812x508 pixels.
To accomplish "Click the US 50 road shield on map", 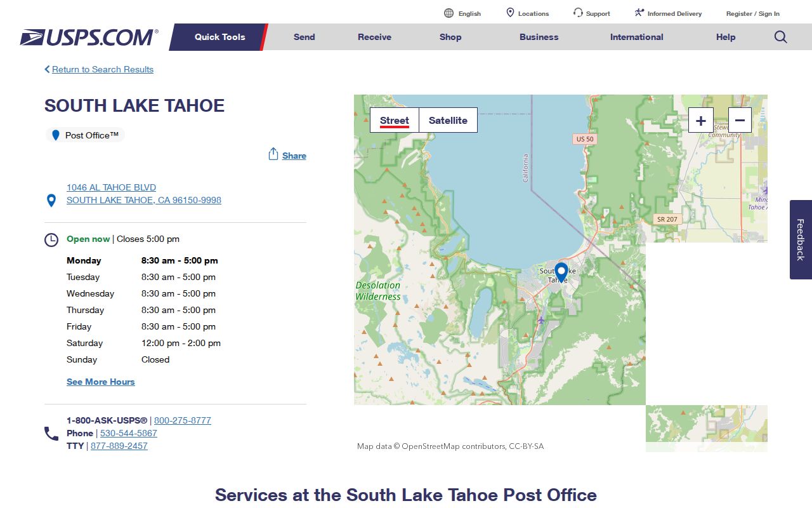I will click(585, 138).
